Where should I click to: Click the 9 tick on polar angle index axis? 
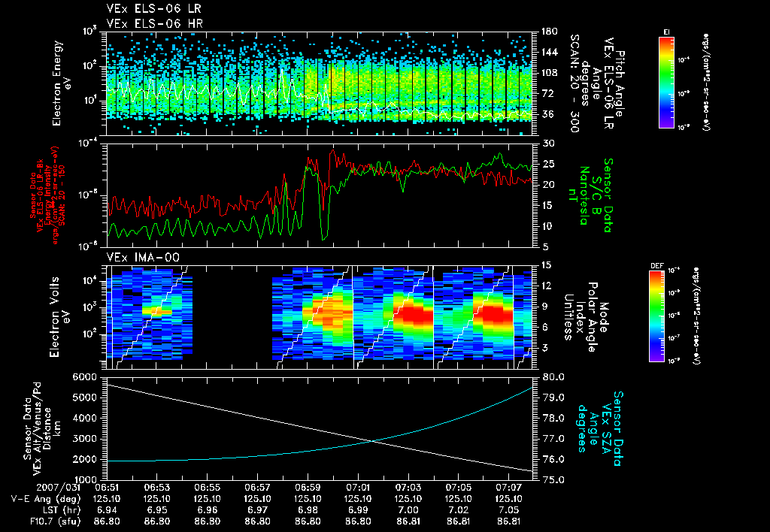point(544,307)
